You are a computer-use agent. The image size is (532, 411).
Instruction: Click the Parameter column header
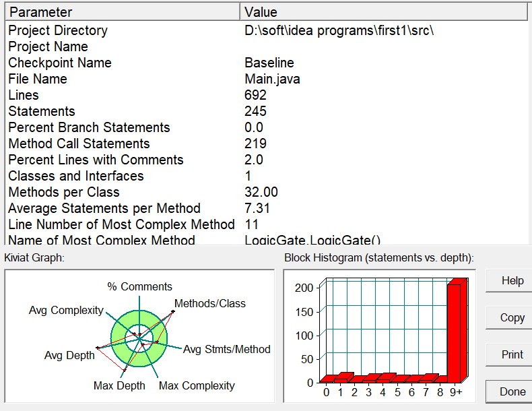(x=123, y=12)
